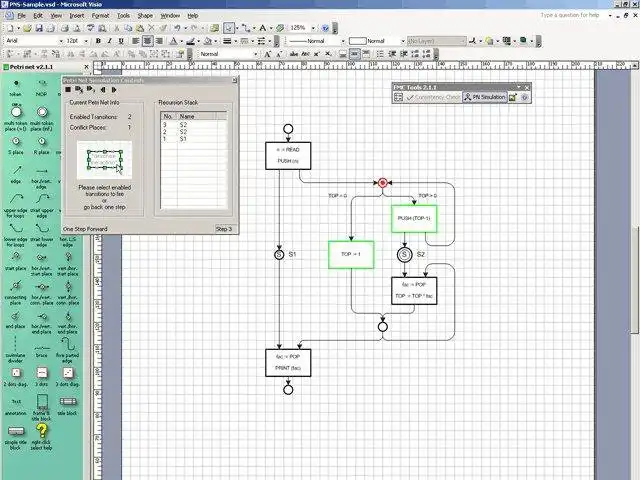The image size is (640, 480).
Task: Open the Arial font name dropdown
Action: coord(61,41)
